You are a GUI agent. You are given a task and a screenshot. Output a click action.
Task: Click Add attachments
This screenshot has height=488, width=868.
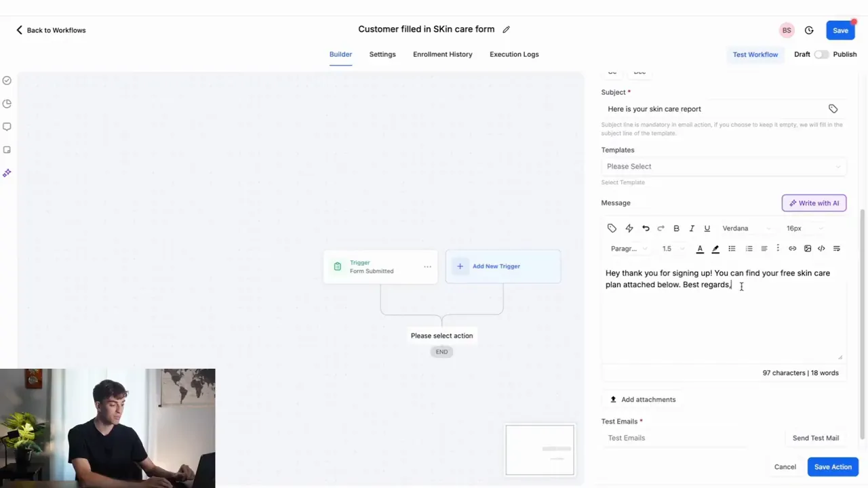point(642,400)
